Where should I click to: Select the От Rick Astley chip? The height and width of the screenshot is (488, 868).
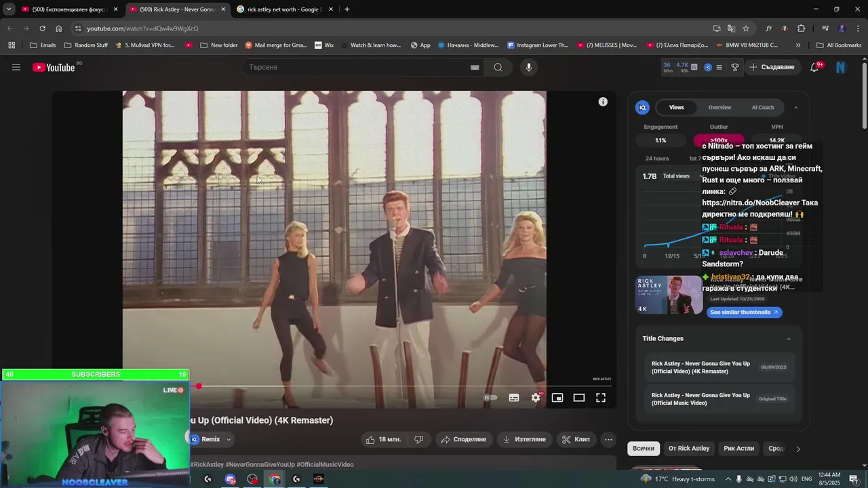click(689, 449)
